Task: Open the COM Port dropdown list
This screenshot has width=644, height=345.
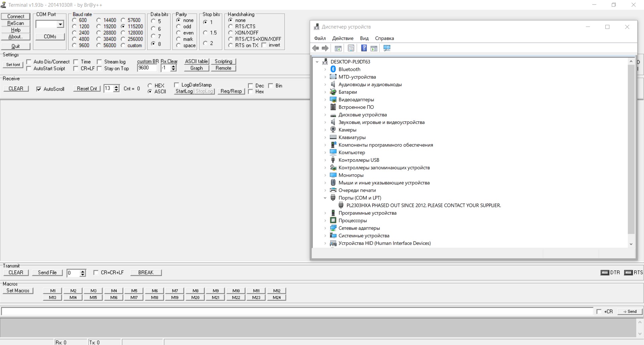Action: tap(60, 24)
